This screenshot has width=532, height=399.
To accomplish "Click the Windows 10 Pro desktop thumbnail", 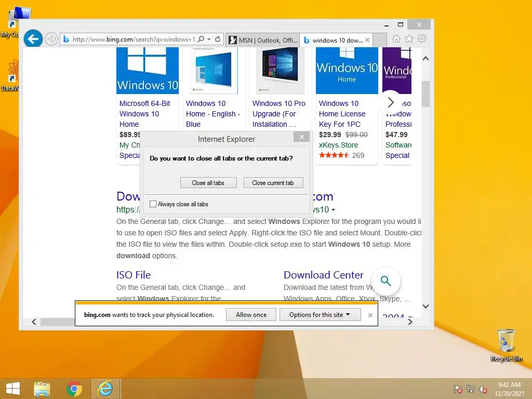I will coord(280,70).
